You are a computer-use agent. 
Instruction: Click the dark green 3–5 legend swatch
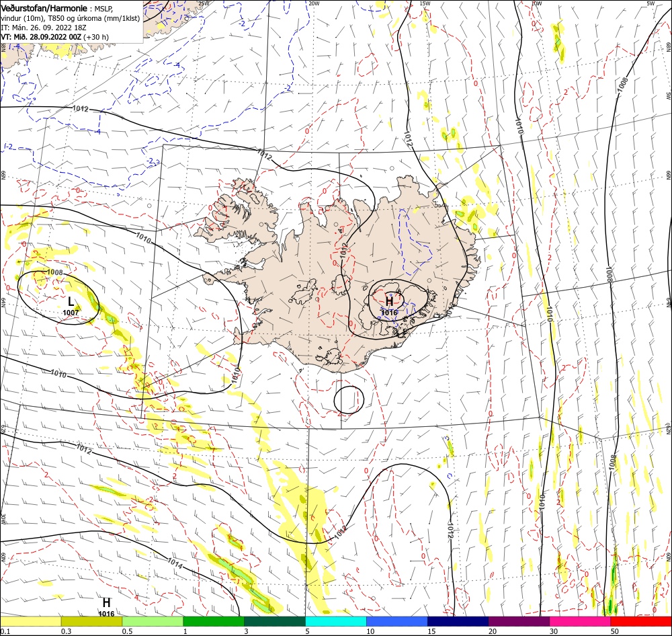coord(275,621)
